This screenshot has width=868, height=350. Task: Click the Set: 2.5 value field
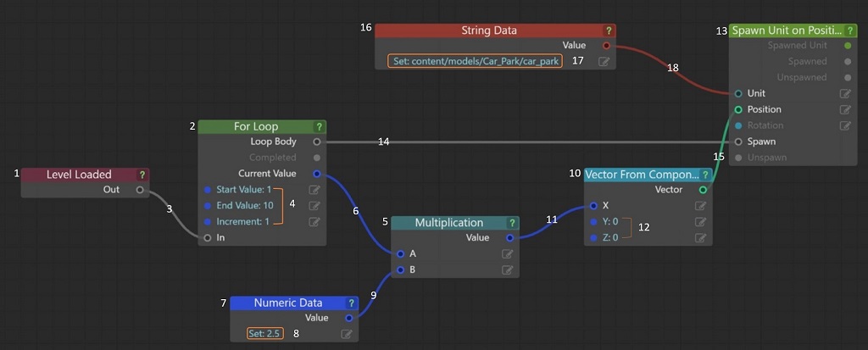[x=265, y=334]
